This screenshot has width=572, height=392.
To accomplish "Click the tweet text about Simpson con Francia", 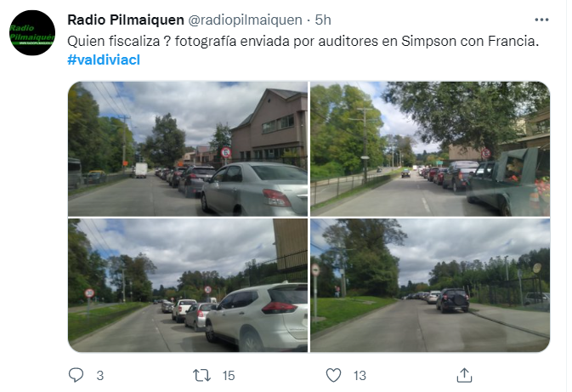I will point(303,42).
